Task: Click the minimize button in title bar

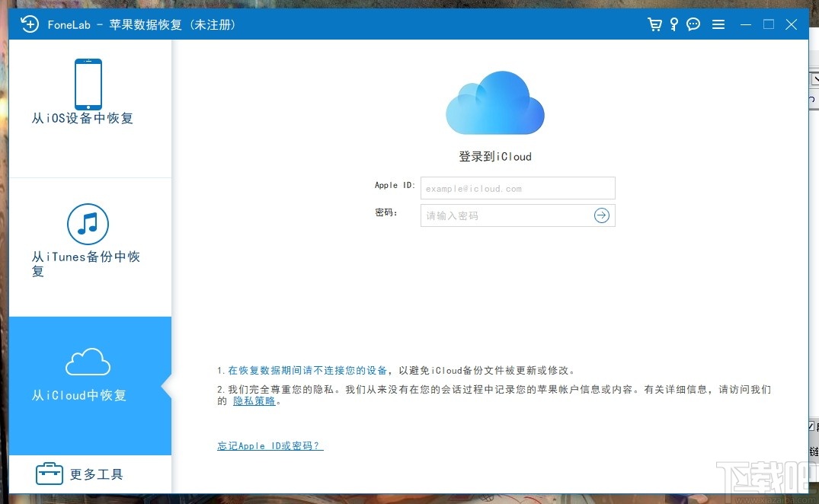Action: (745, 24)
